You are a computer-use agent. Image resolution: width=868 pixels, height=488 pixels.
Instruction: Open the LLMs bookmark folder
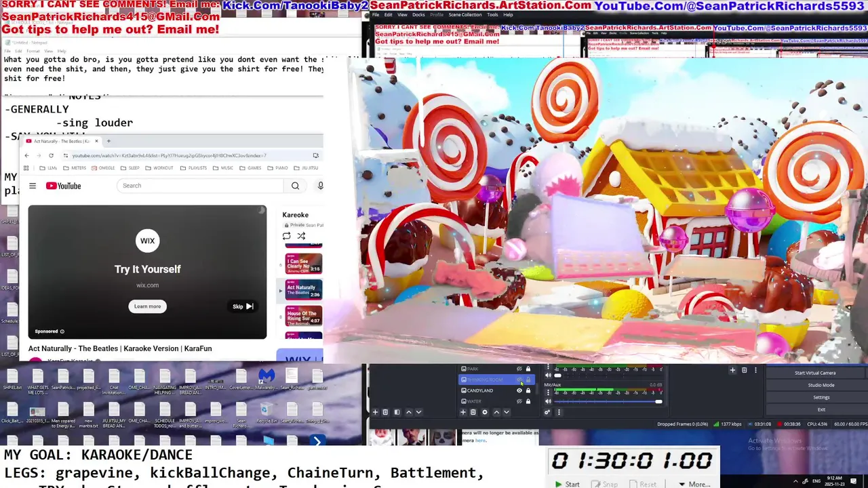pos(48,168)
